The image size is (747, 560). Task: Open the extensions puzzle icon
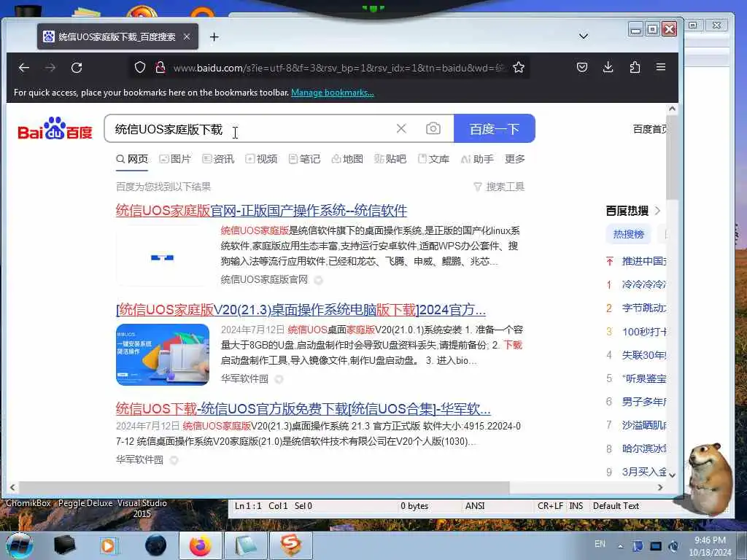pos(635,67)
